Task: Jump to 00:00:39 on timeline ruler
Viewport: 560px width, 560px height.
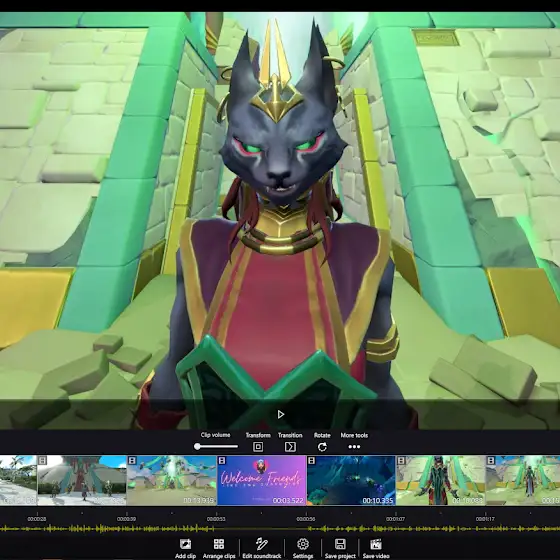Action: tap(126, 519)
